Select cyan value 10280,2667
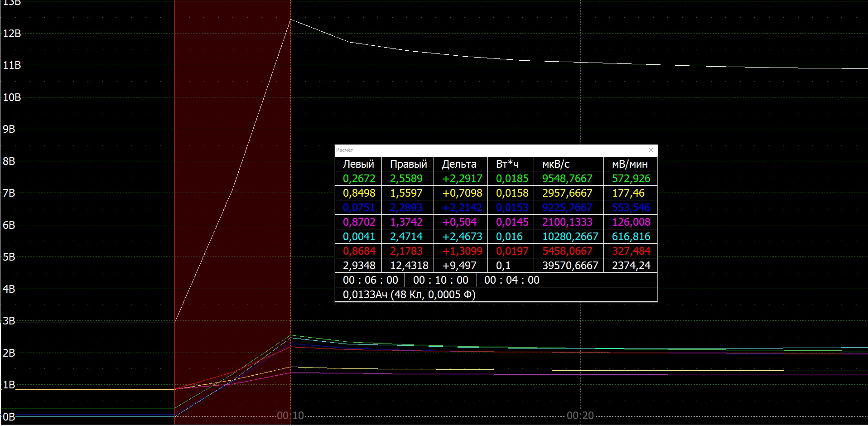The height and width of the screenshot is (426, 868). tap(570, 237)
